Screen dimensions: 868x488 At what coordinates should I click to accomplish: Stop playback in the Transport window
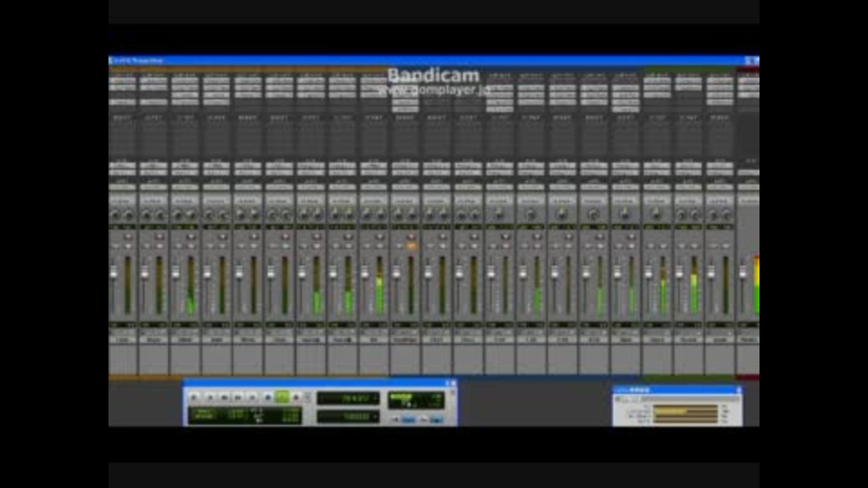[x=268, y=397]
